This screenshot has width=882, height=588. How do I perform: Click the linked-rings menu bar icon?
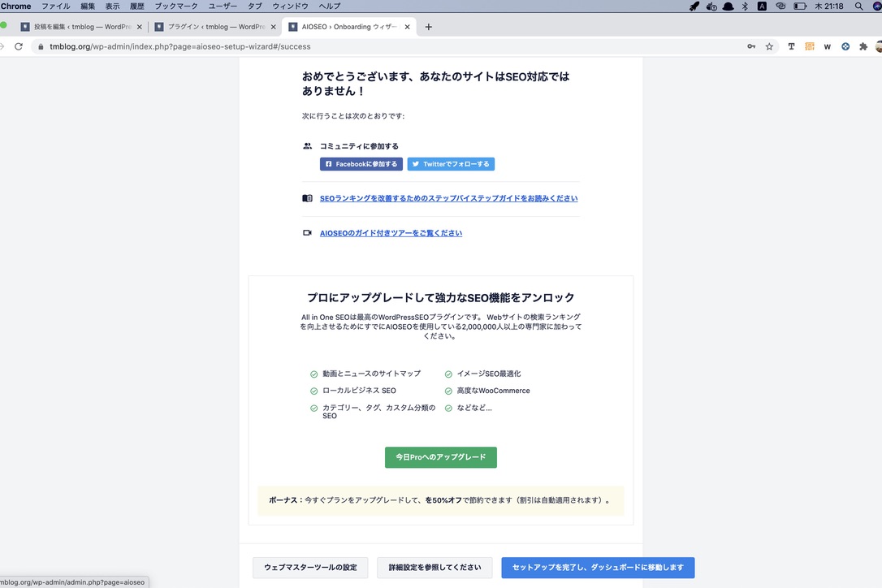point(780,6)
